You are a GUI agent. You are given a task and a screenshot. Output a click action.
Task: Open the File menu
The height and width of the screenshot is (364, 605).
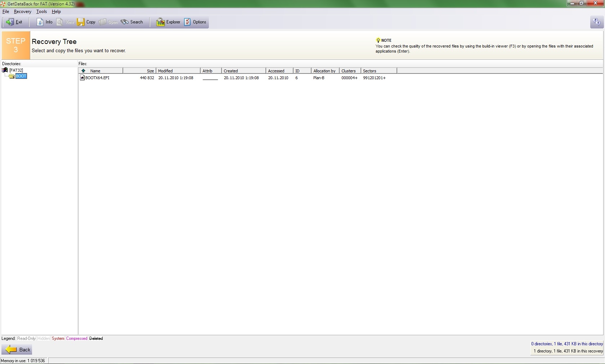tap(6, 12)
